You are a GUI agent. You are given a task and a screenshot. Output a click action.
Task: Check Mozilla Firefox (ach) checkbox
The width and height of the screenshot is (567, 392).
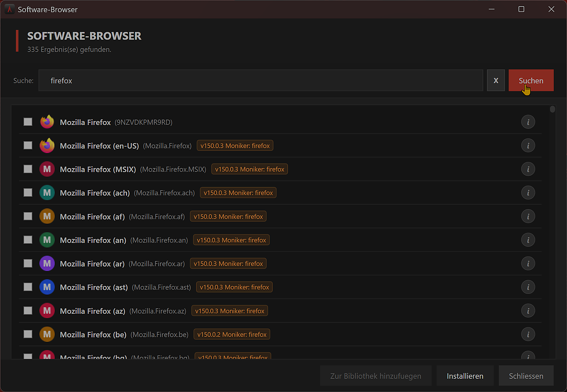pyautogui.click(x=28, y=193)
